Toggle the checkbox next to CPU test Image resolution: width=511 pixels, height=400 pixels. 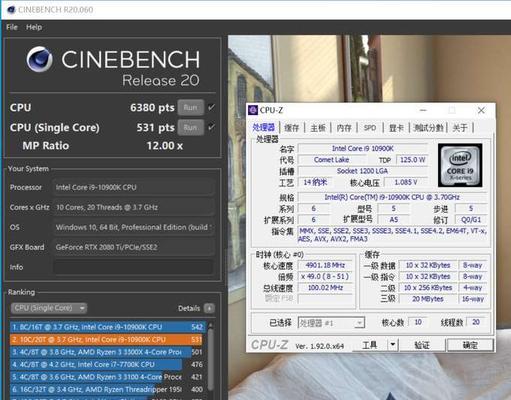pos(211,107)
